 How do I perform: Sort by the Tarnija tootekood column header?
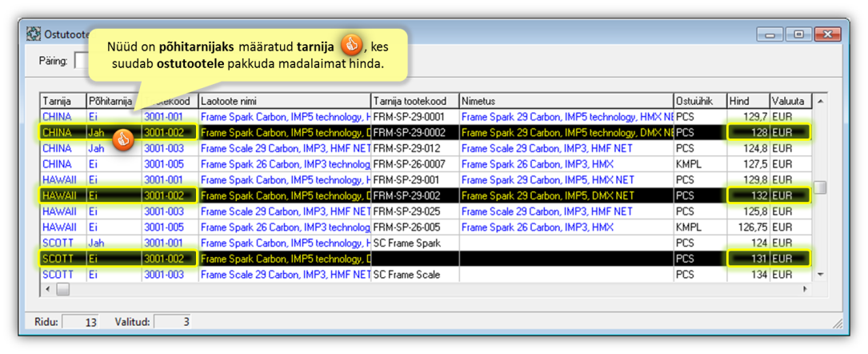(414, 101)
